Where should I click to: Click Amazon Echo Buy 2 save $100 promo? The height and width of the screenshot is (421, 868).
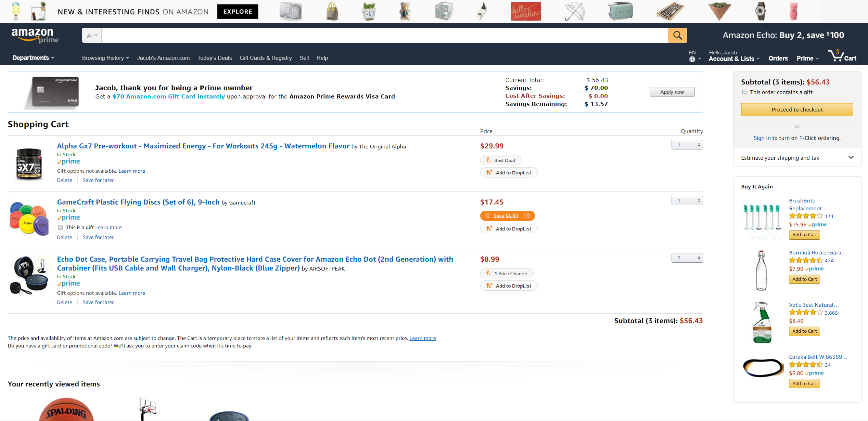pyautogui.click(x=783, y=35)
